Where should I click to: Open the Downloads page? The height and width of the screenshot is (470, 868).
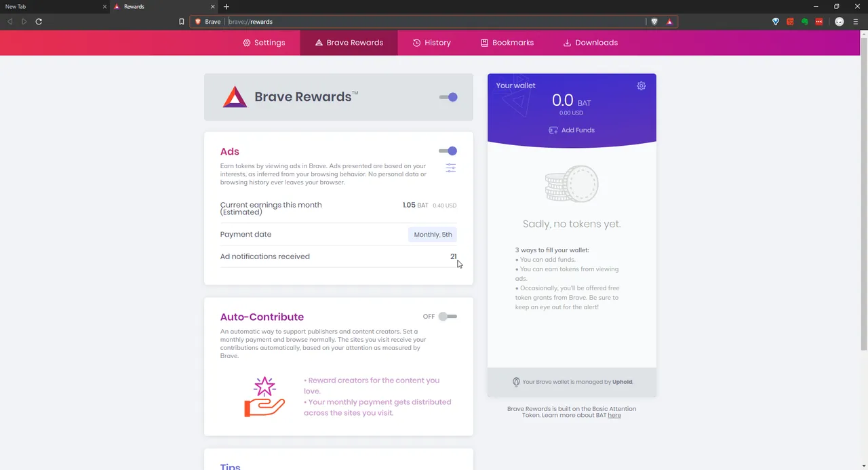click(x=591, y=43)
